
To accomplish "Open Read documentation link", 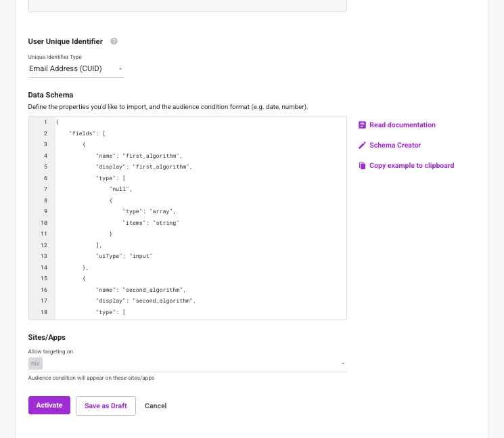I will click(x=403, y=125).
